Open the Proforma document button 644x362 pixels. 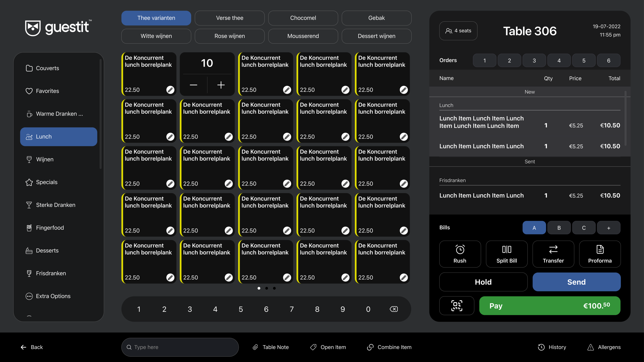click(600, 254)
